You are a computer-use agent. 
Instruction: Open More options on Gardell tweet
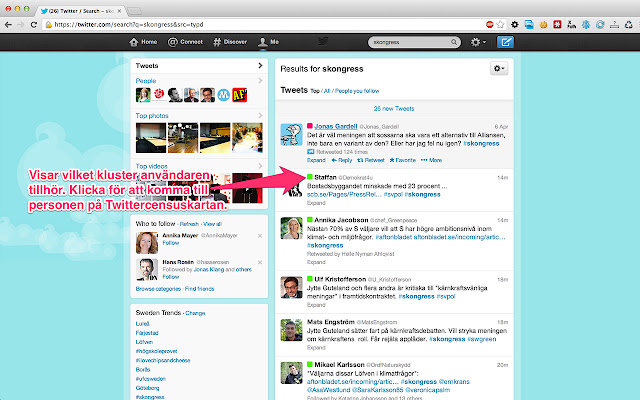431,160
